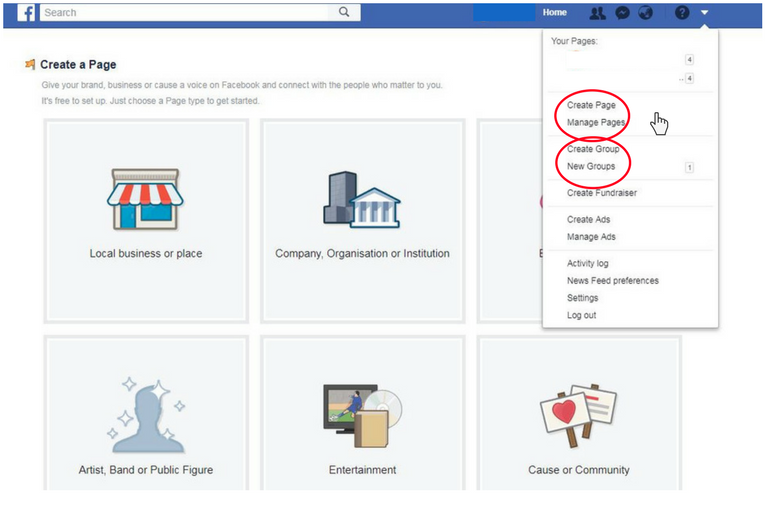Click the search magnifier button
The image size is (770, 510).
[344, 12]
